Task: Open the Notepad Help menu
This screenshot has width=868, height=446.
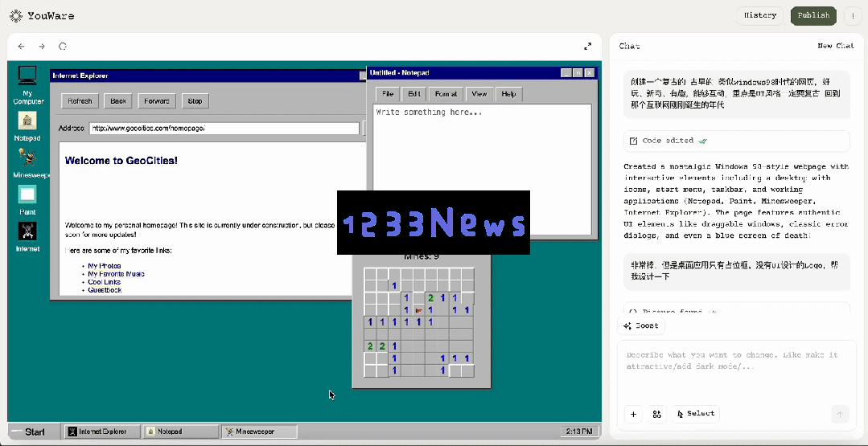Action: pyautogui.click(x=508, y=94)
